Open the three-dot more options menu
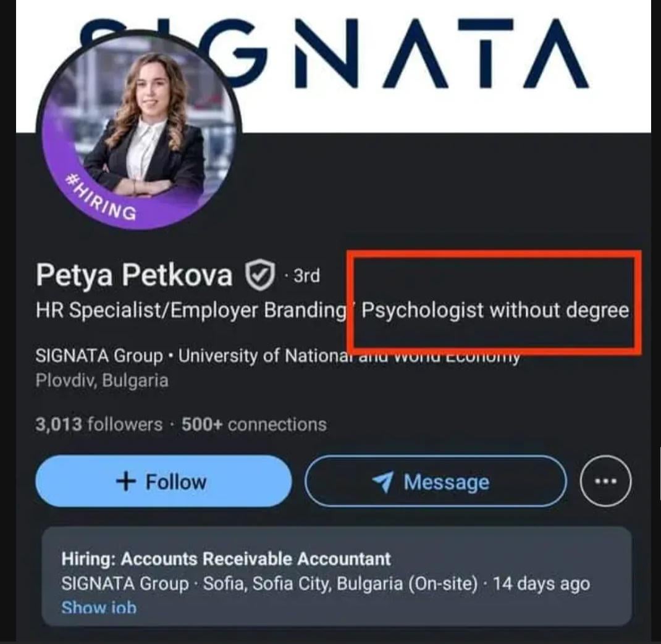 click(x=605, y=481)
